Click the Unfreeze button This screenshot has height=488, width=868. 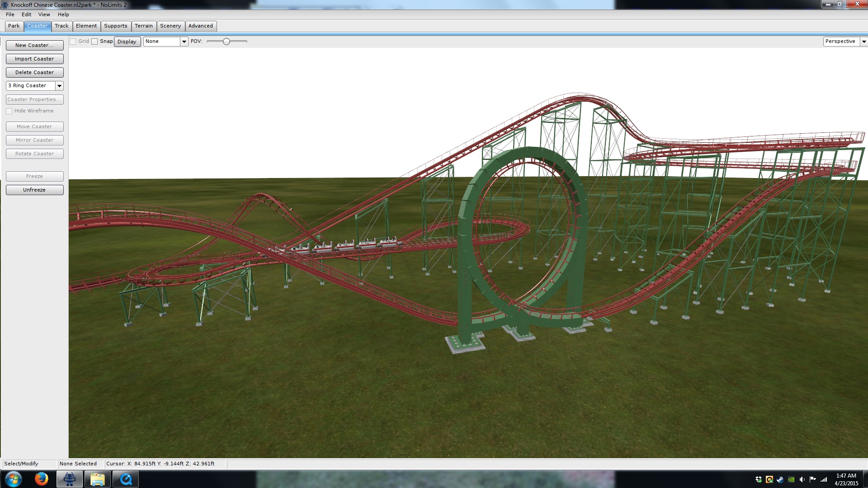click(34, 190)
